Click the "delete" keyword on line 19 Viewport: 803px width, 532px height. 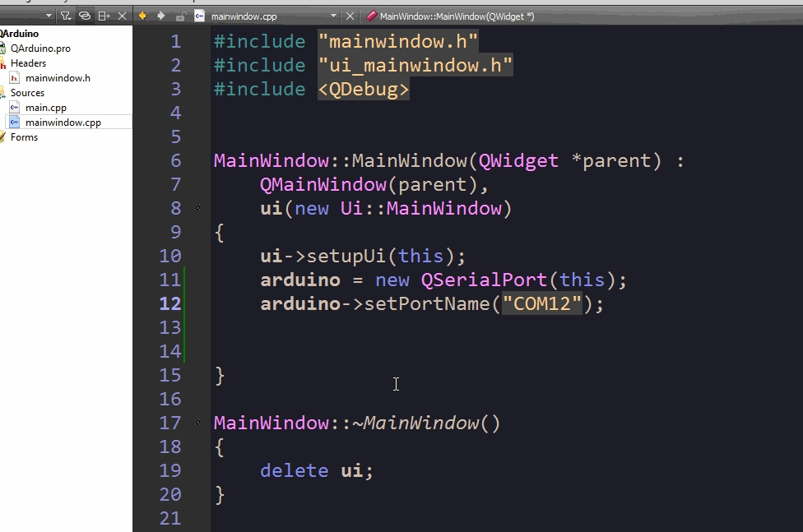point(294,470)
